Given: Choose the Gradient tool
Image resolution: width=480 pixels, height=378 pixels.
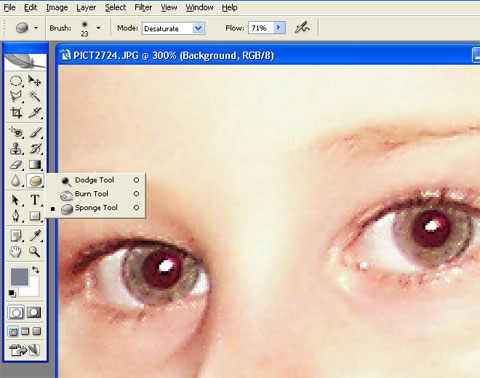Looking at the screenshot, I should (34, 165).
